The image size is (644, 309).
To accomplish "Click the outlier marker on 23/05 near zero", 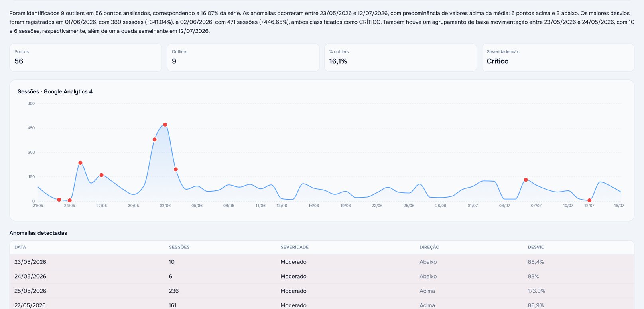I will [x=59, y=200].
